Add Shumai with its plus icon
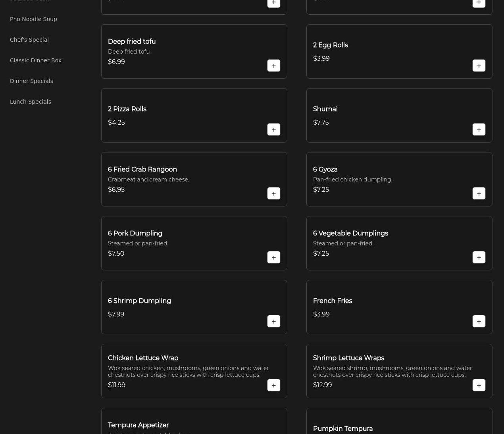The image size is (504, 434). (x=479, y=129)
